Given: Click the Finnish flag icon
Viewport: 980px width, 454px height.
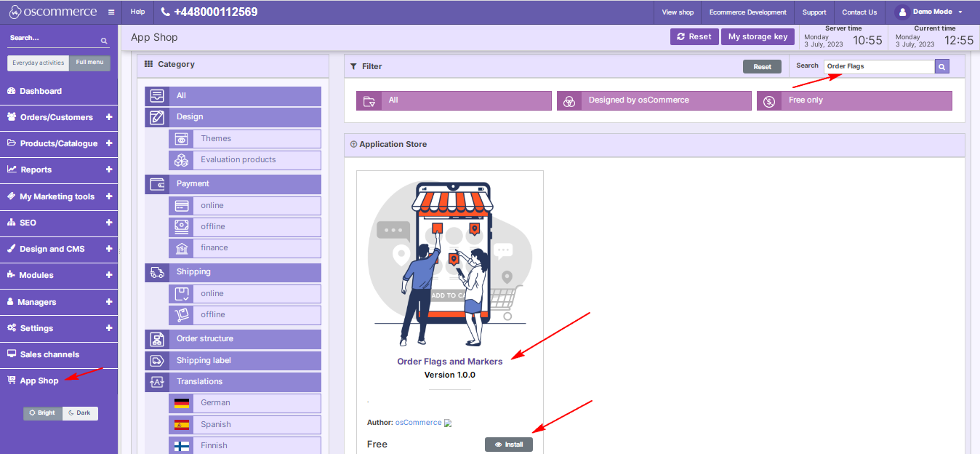Looking at the screenshot, I should (182, 446).
